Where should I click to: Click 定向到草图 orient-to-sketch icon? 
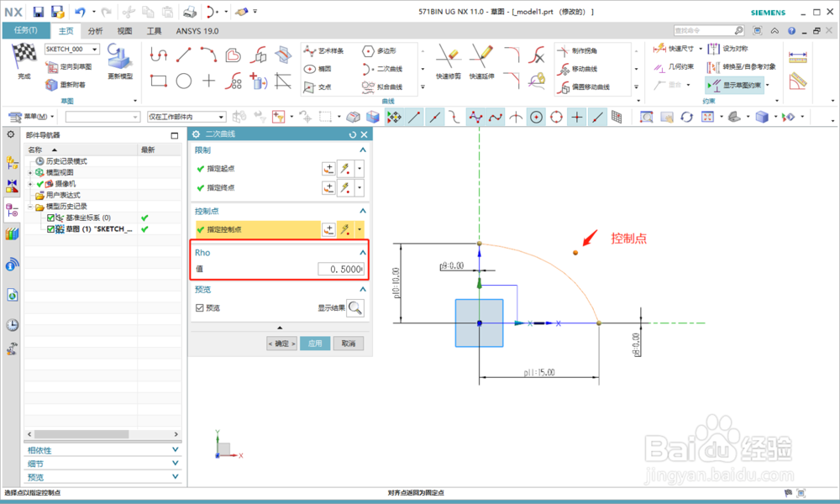click(x=51, y=67)
